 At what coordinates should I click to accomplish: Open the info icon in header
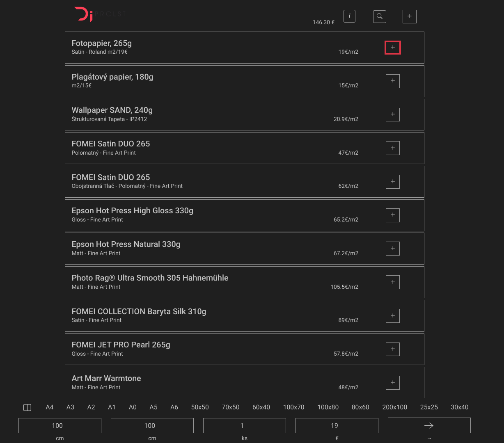(x=349, y=16)
